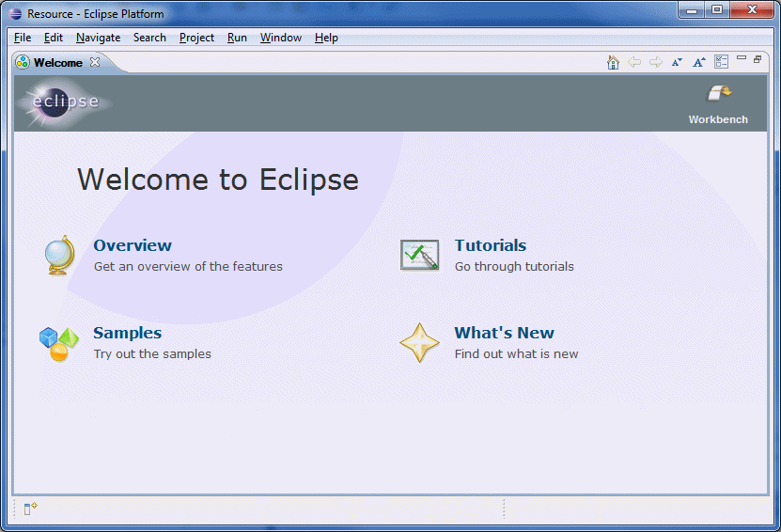The image size is (781, 532).
Task: Open the Window menu
Action: pos(281,38)
